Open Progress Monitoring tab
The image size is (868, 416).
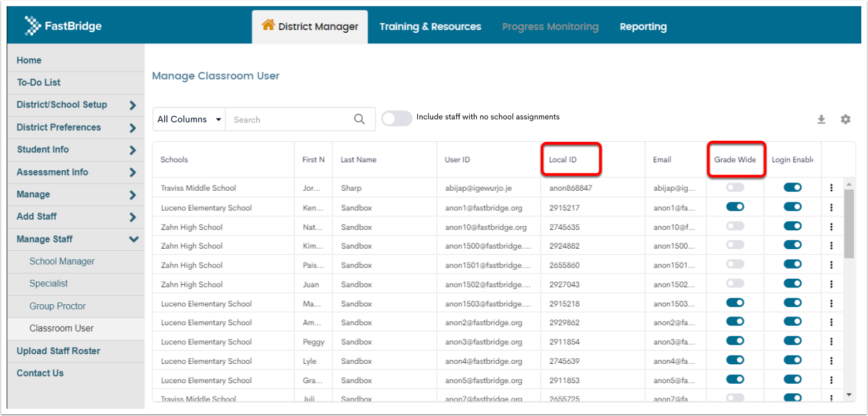(550, 27)
